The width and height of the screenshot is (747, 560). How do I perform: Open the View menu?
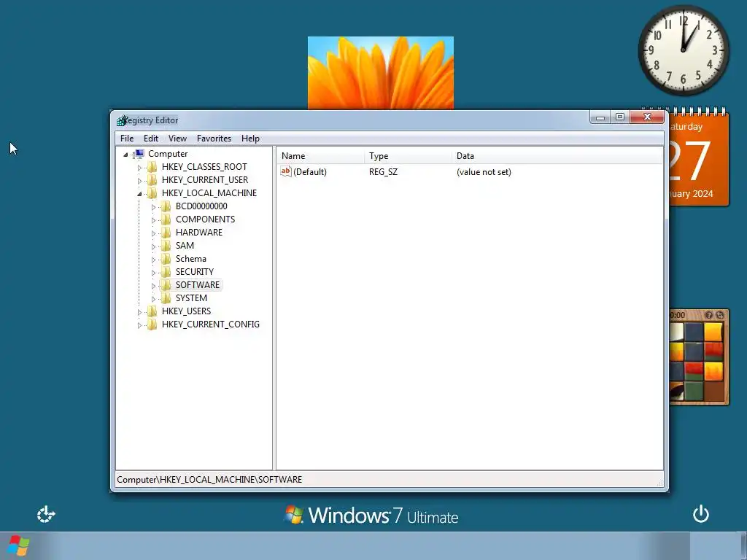pyautogui.click(x=177, y=139)
